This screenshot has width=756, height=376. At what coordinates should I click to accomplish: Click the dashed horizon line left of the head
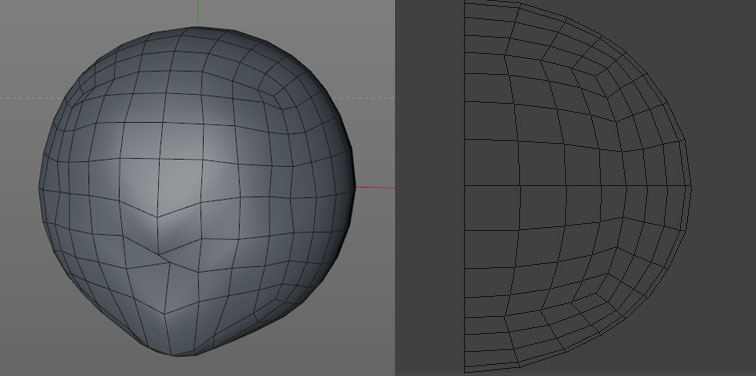point(31,98)
